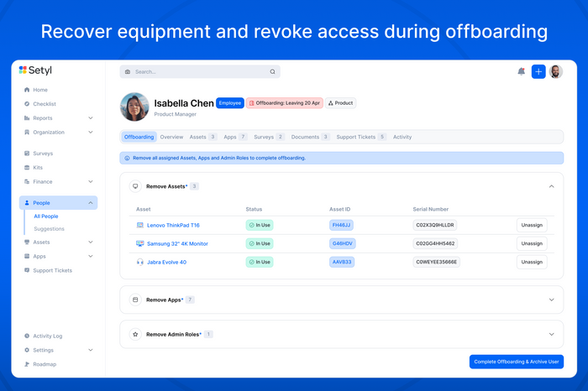588x391 pixels.
Task: Unassign the Lenovo ThinkPad T16
Action: pos(532,225)
